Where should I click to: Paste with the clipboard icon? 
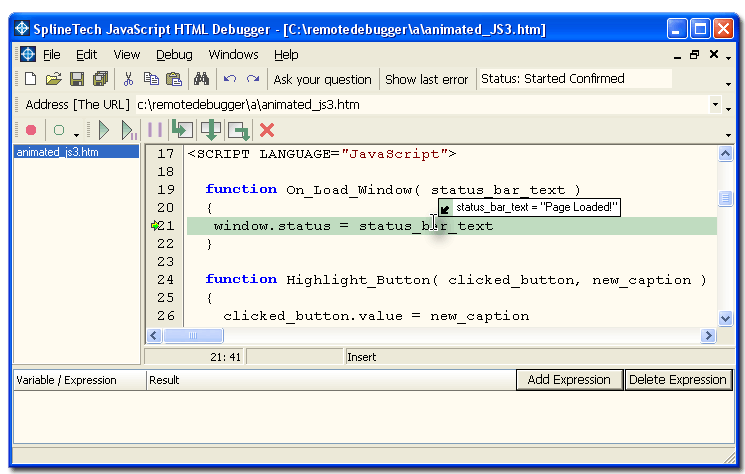point(174,79)
